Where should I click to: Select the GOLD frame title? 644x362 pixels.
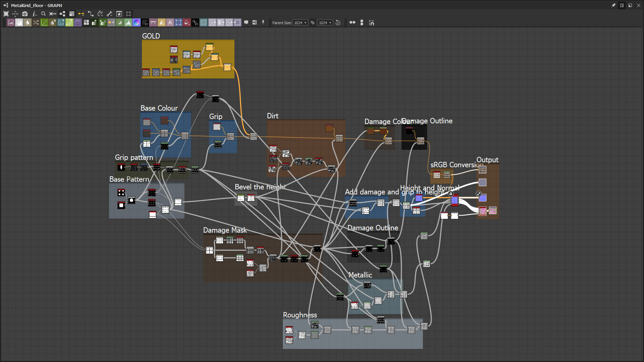pos(151,36)
